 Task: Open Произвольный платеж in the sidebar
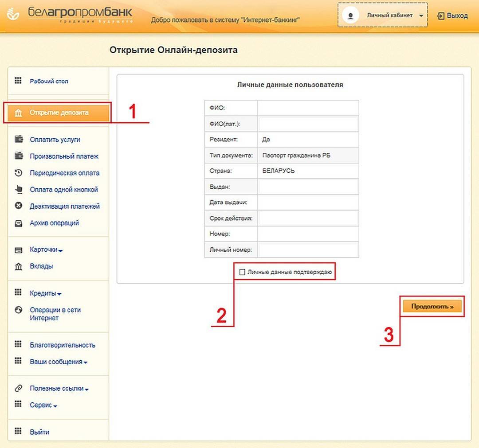(x=64, y=156)
